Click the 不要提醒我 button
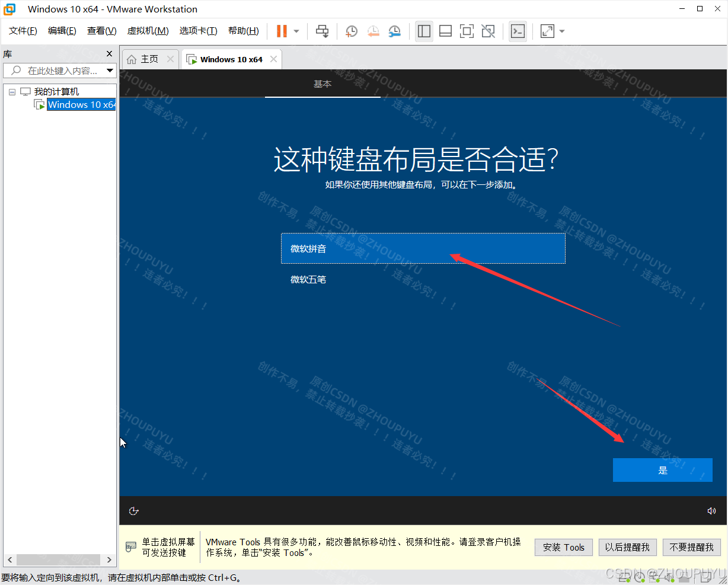Screen dimensions: 728x585 point(692,547)
